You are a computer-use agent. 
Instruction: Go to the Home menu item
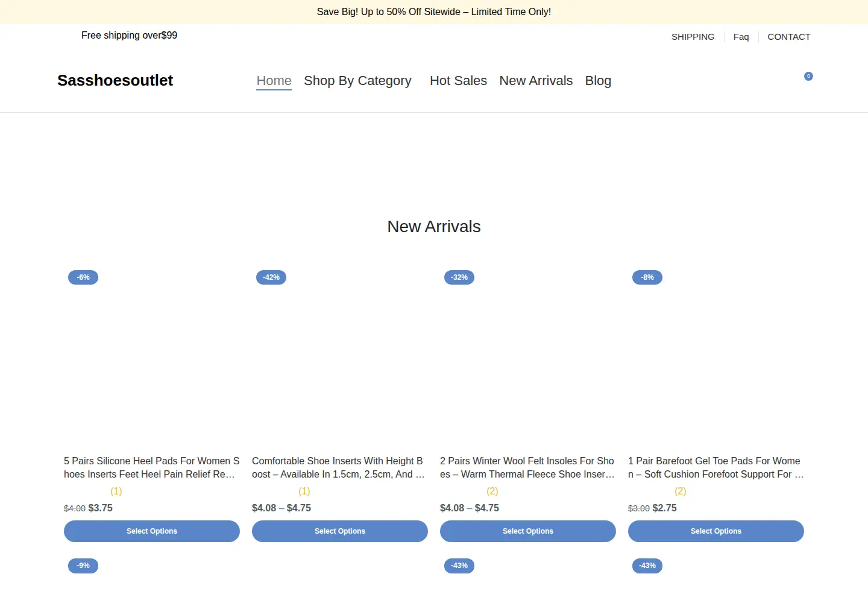coord(274,81)
